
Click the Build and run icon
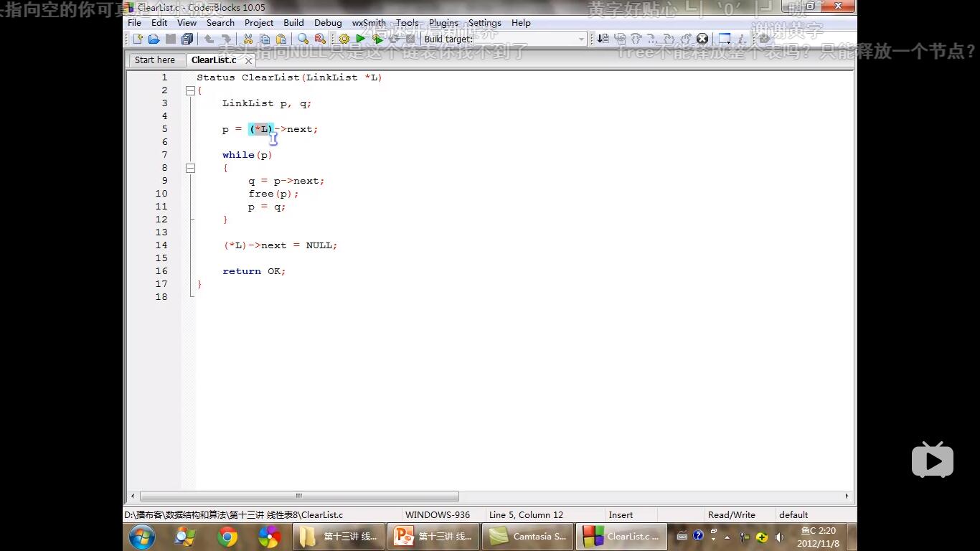click(x=377, y=39)
